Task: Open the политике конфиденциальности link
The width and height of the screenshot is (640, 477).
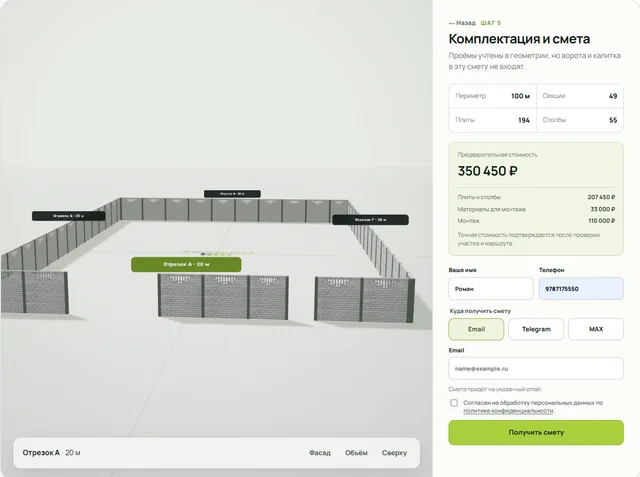Action: pos(508,411)
